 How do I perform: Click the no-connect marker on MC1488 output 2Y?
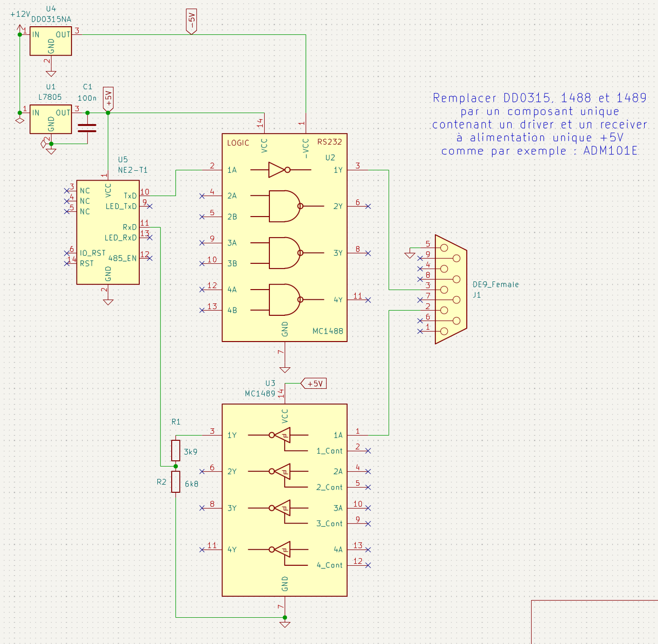pos(368,206)
